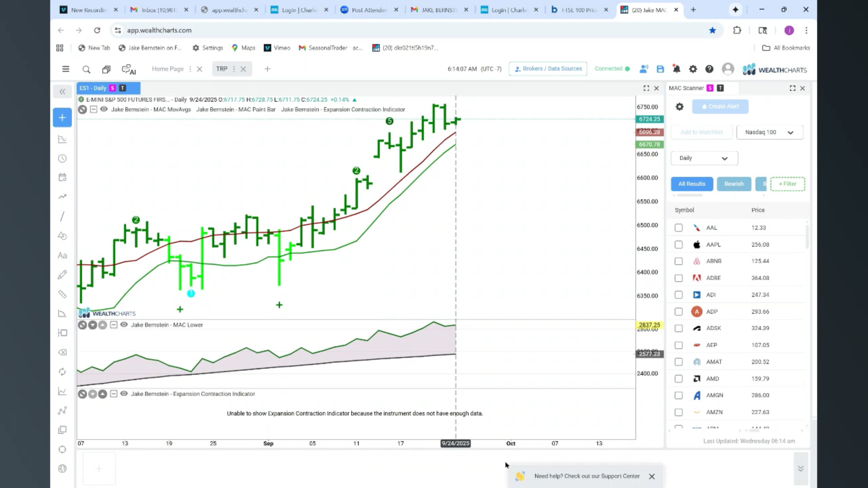Add a scanner filter with + Filter

tap(788, 184)
